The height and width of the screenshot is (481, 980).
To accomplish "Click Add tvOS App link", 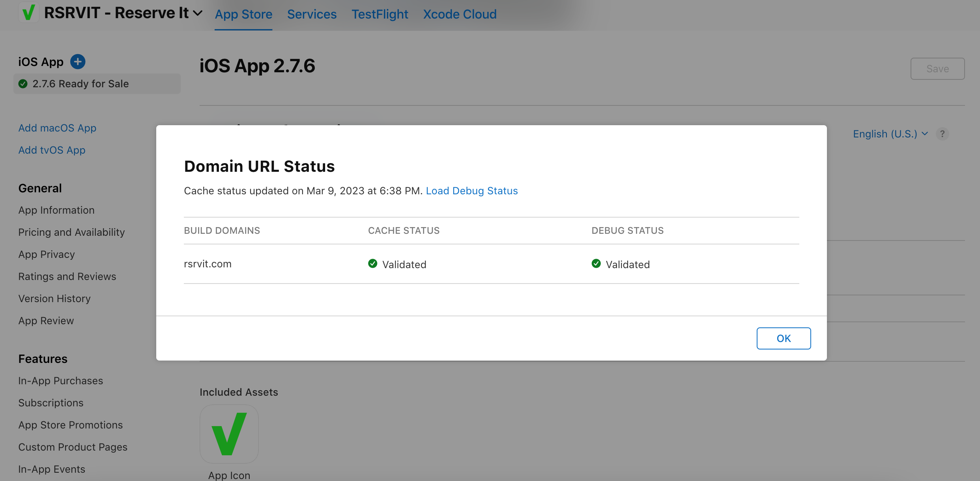I will click(x=52, y=150).
